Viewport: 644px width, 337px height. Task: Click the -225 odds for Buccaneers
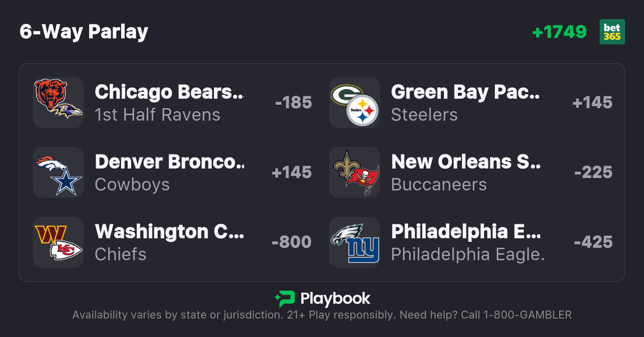coord(593,172)
